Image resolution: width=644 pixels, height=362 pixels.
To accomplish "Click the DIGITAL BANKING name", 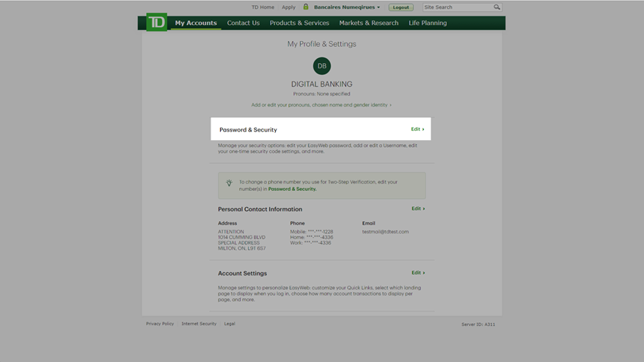I will (x=321, y=84).
